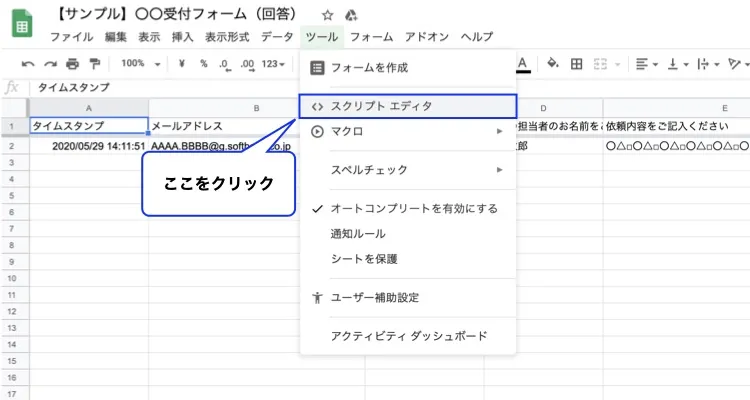This screenshot has height=400, width=750.
Task: Increase decimal places
Action: coord(247,64)
